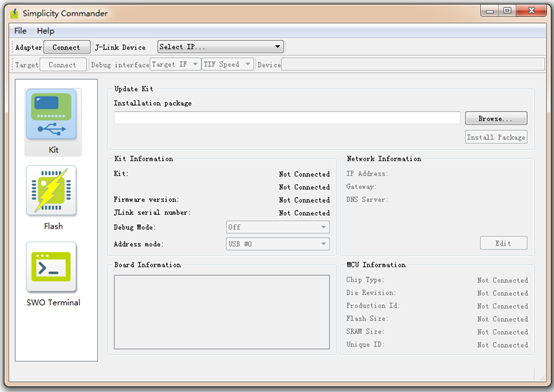Open the Target IF debug interface dropdown
The height and width of the screenshot is (392, 554).
click(x=175, y=64)
